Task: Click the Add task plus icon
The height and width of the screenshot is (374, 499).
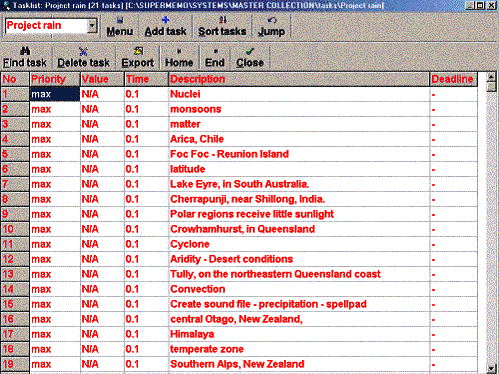Action: tap(166, 20)
